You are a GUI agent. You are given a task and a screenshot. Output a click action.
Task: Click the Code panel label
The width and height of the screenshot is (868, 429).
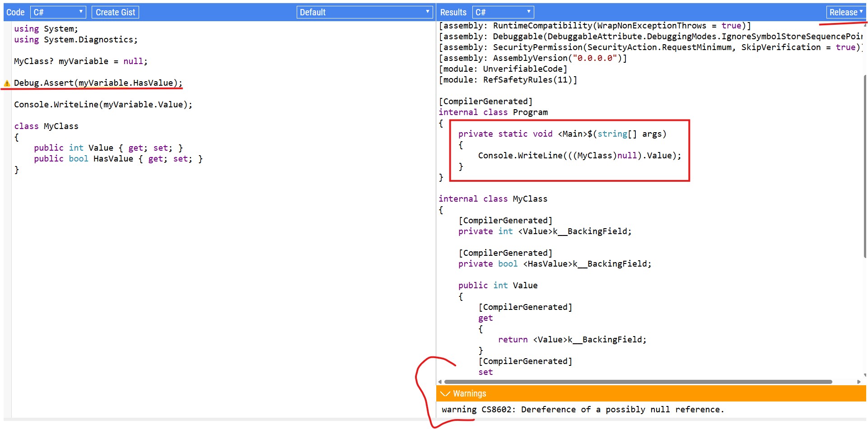[x=15, y=12]
